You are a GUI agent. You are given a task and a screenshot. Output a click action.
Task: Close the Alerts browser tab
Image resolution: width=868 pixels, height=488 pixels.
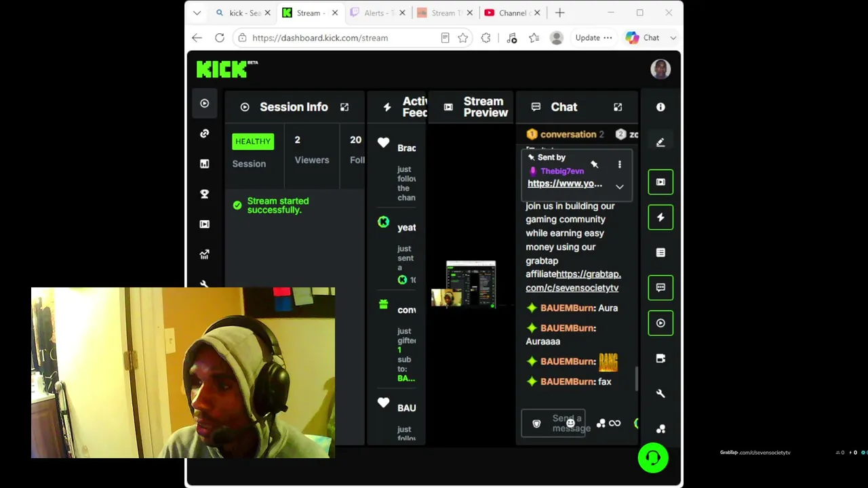(403, 13)
